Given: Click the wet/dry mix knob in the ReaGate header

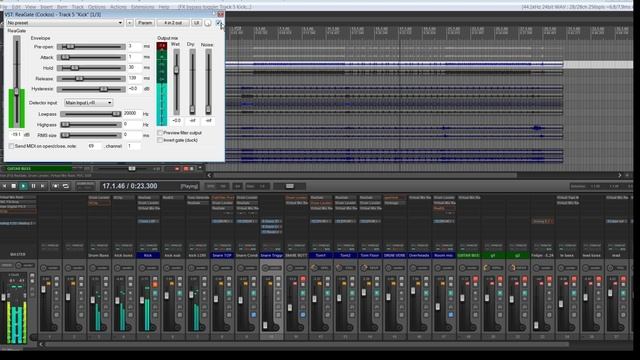Looking at the screenshot, I should 208,23.
